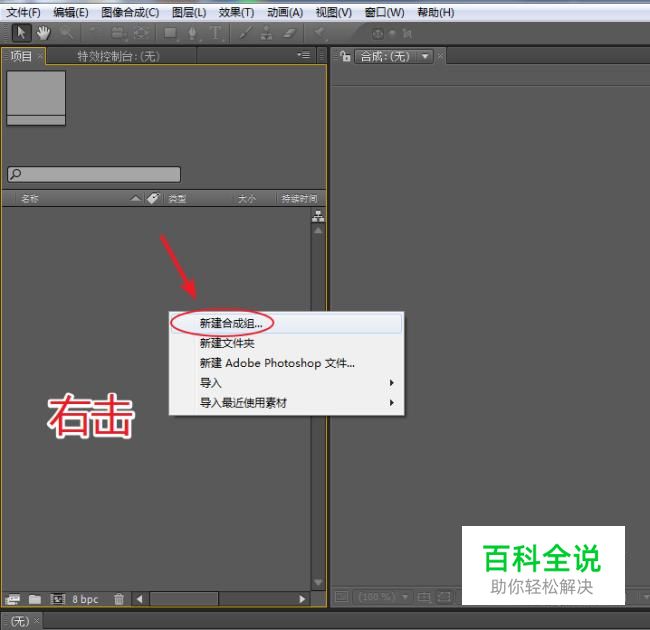
Task: Select the Selection arrow tool
Action: [22, 33]
